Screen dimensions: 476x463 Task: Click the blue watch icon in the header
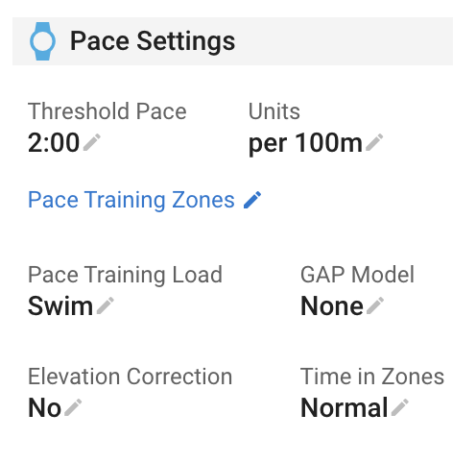42,41
